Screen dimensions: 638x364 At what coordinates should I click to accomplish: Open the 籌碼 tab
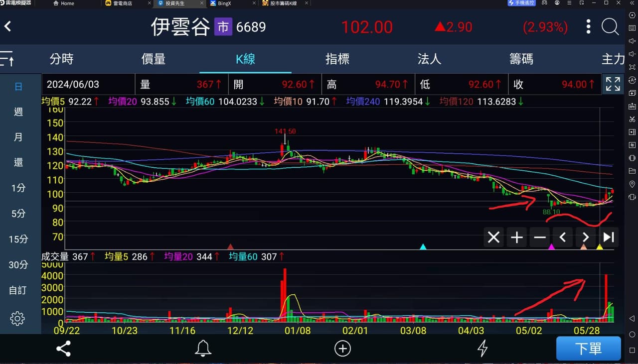coord(521,59)
